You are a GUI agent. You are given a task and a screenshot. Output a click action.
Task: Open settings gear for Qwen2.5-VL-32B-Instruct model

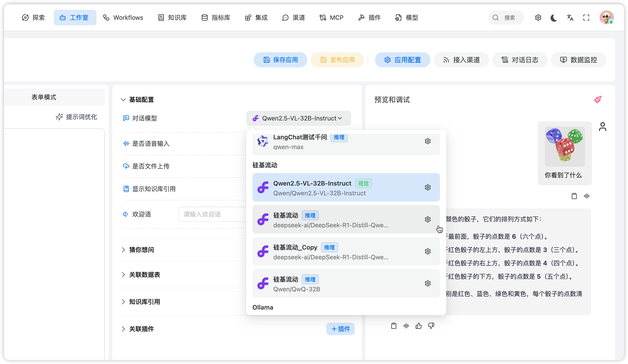click(x=427, y=187)
